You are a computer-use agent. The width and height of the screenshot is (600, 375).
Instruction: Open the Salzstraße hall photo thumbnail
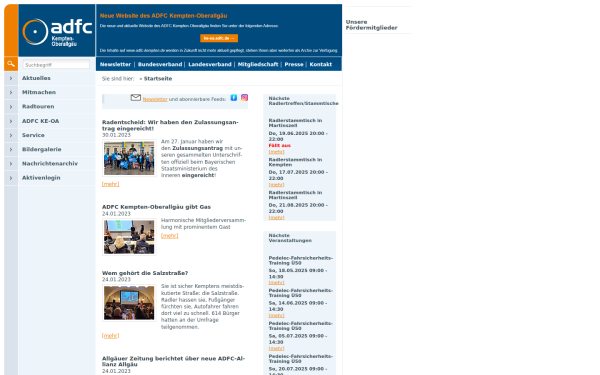coord(129,303)
